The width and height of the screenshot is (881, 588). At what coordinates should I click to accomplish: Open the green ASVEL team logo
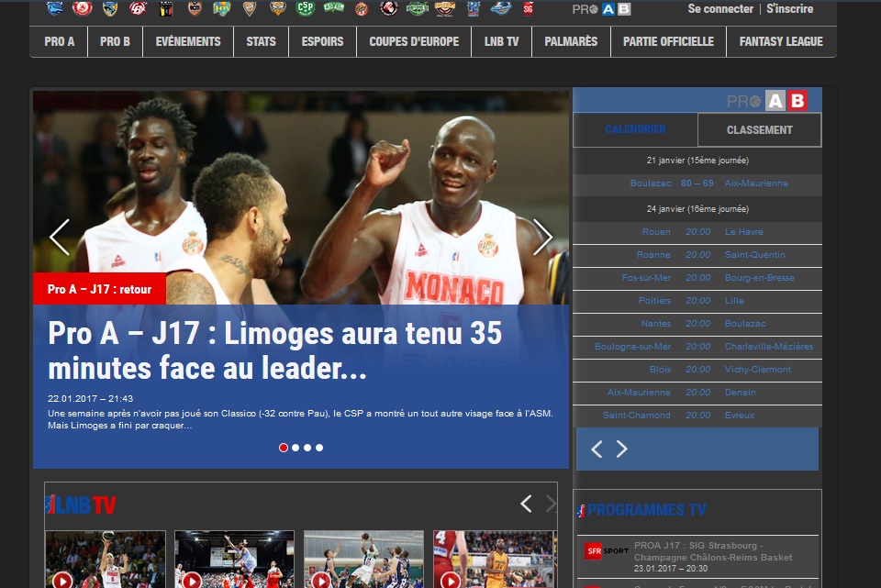[x=333, y=8]
